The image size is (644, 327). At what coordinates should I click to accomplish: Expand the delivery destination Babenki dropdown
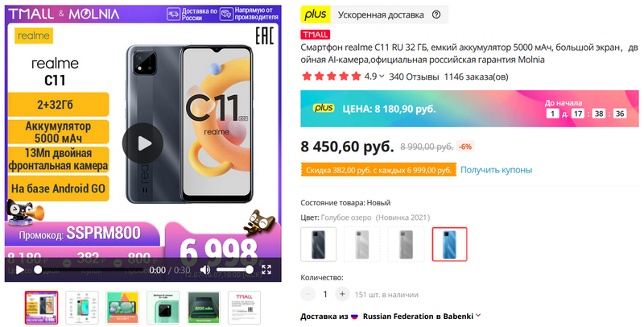pyautogui.click(x=477, y=316)
